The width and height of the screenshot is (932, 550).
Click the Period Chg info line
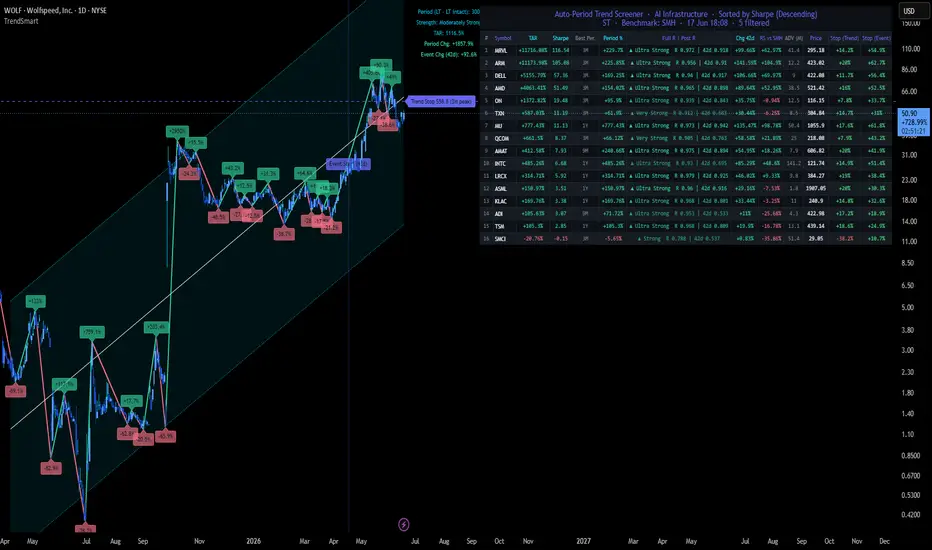pyautogui.click(x=449, y=44)
